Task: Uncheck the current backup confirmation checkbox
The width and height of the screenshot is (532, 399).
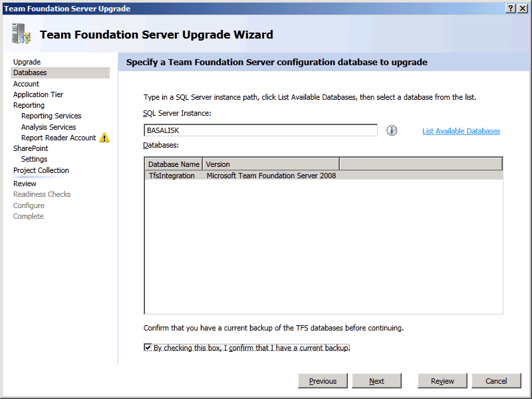Action: [148, 347]
